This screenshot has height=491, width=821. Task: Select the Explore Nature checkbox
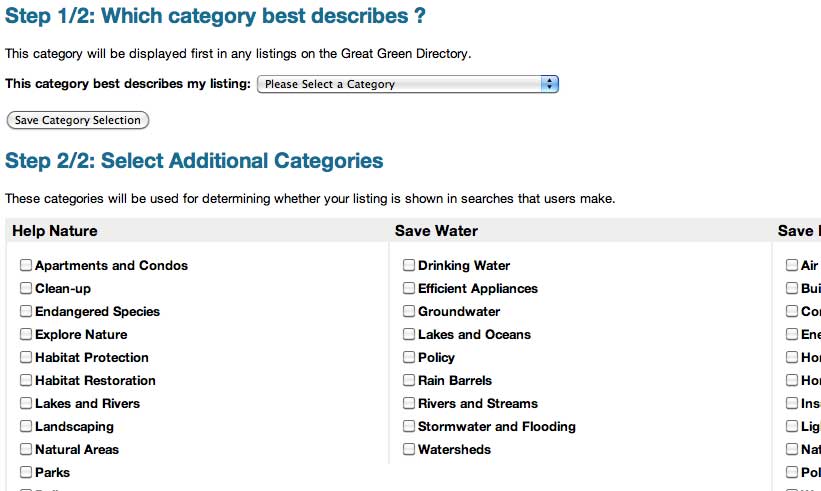pos(26,335)
